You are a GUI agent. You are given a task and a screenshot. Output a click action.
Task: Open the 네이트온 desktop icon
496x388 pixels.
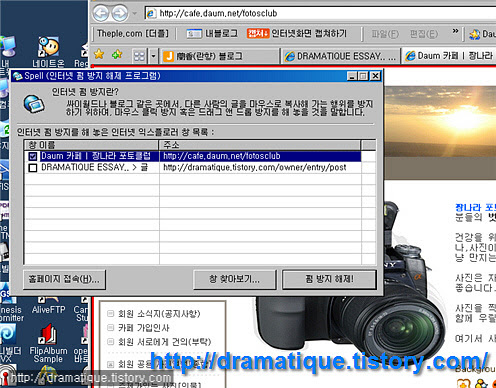(49, 52)
